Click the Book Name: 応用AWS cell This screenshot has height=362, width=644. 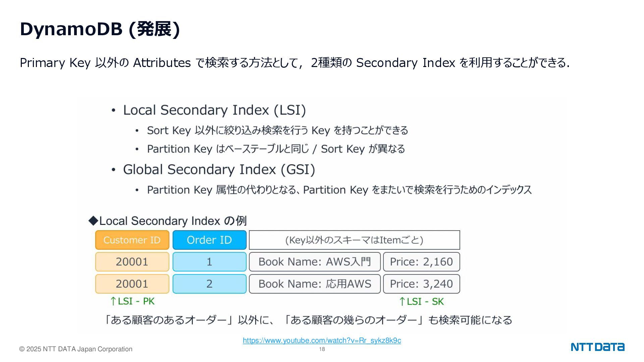pyautogui.click(x=315, y=284)
